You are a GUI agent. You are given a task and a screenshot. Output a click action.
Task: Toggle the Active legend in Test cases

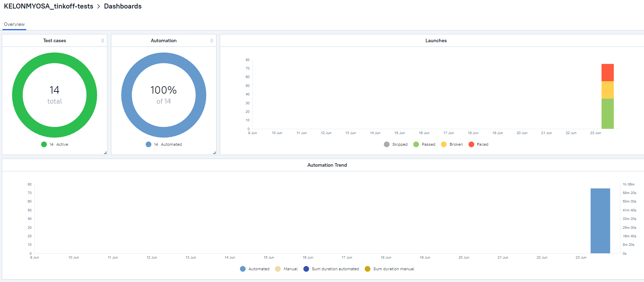tap(55, 144)
